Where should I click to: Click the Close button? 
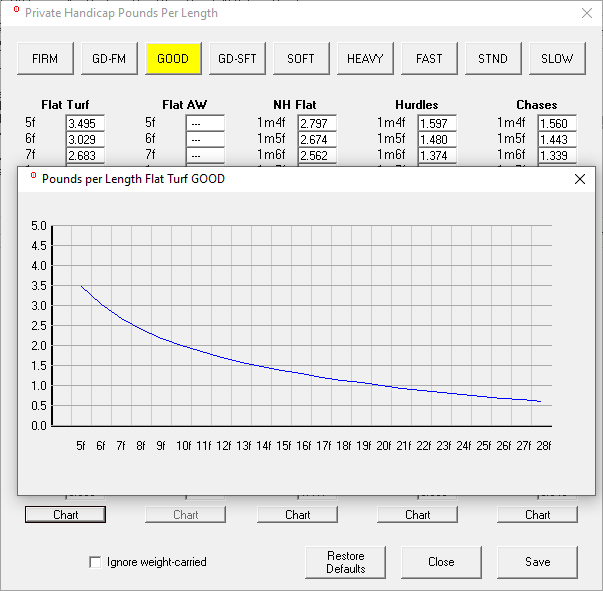[441, 562]
